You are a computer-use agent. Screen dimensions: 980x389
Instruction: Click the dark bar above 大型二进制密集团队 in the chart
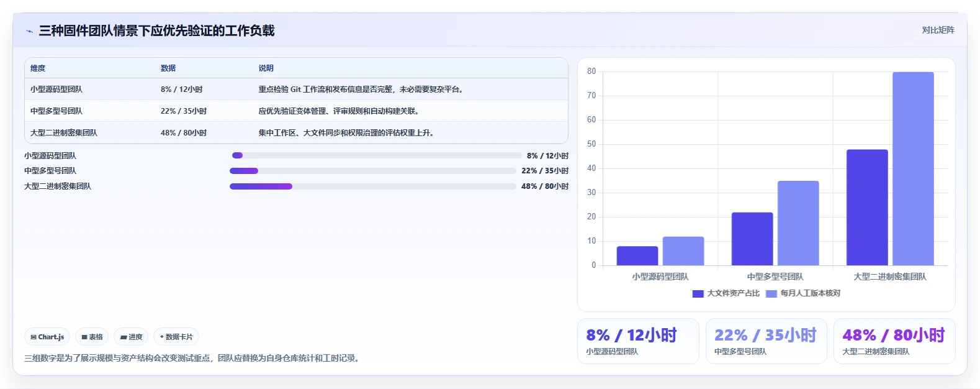pyautogui.click(x=867, y=208)
